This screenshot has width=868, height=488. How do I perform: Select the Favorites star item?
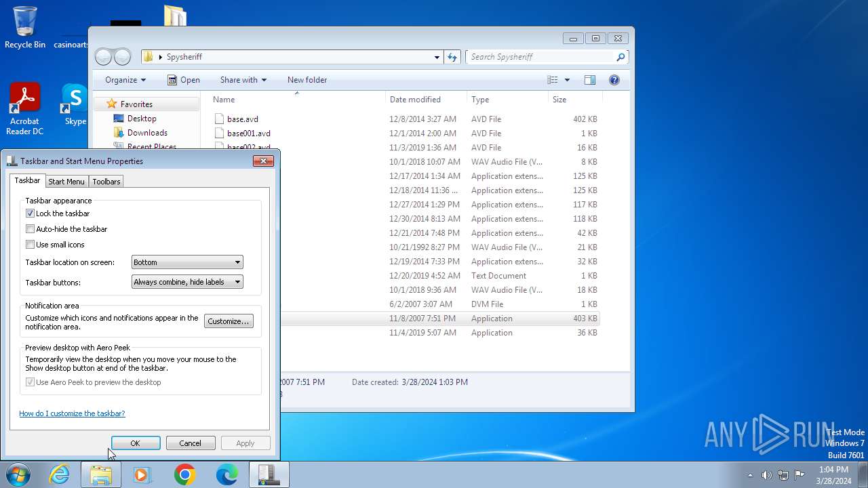pos(136,104)
